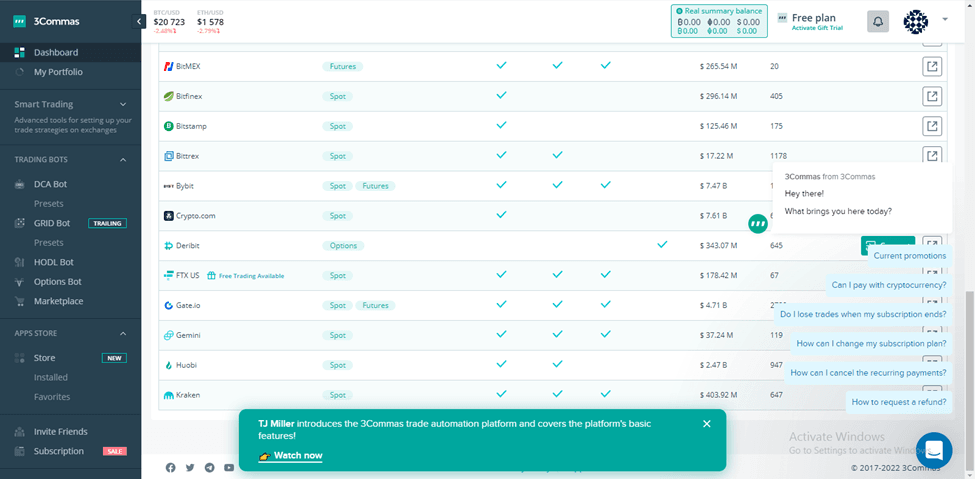Click the Futures tag in BitMEX row
Viewport: 975px width, 479px height.
(x=343, y=66)
